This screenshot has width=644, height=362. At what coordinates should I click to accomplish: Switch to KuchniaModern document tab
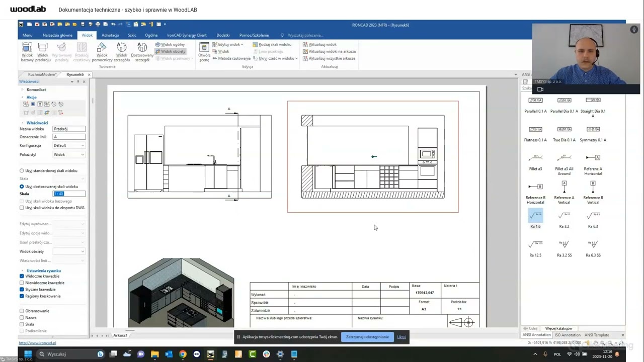tap(42, 74)
